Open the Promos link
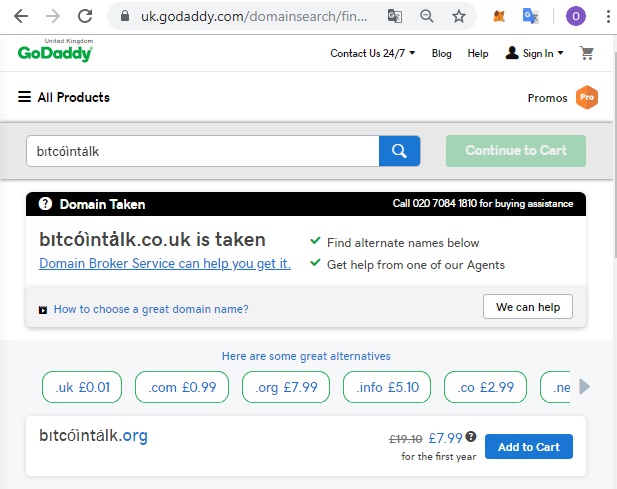 pyautogui.click(x=547, y=98)
